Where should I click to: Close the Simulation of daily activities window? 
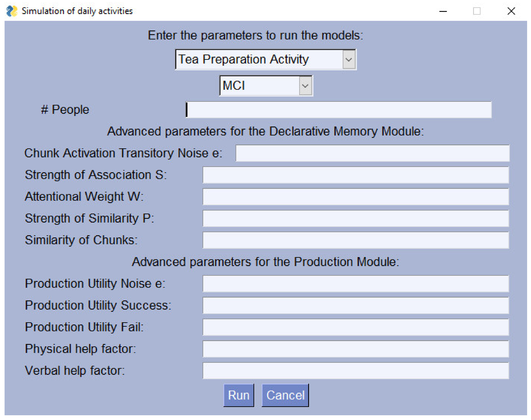511,11
